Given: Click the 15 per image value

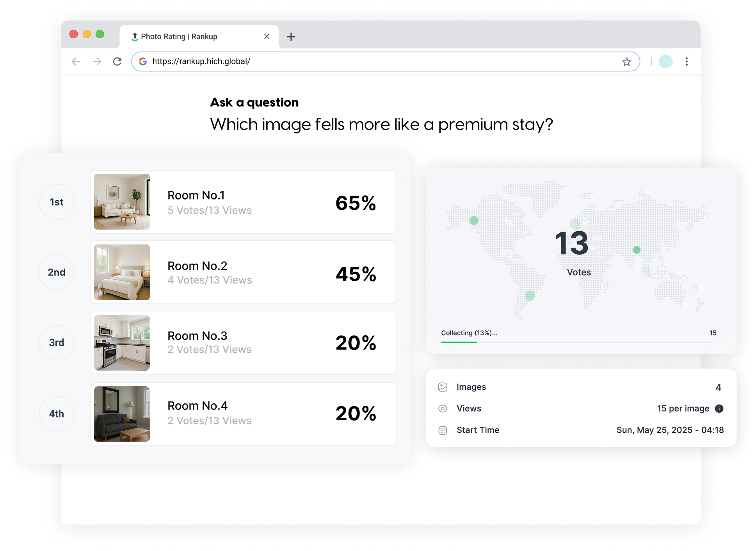Looking at the screenshot, I should pyautogui.click(x=683, y=408).
